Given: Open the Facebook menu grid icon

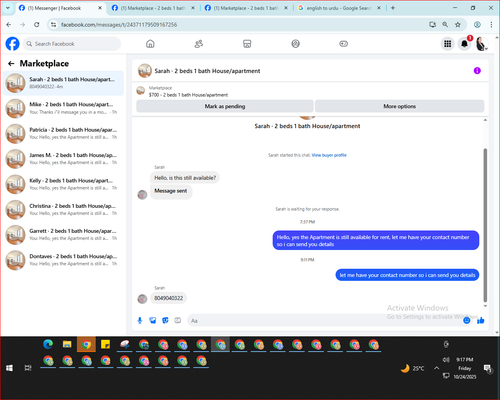Looking at the screenshot, I should (x=448, y=44).
